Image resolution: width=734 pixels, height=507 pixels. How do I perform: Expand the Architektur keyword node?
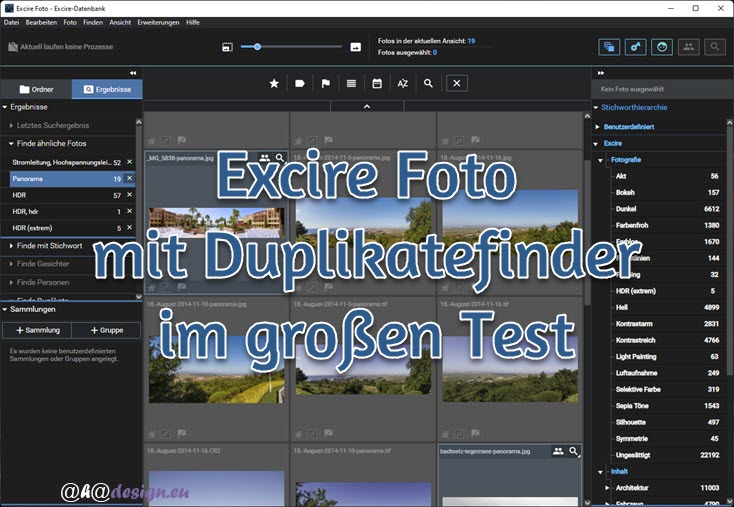coord(607,488)
